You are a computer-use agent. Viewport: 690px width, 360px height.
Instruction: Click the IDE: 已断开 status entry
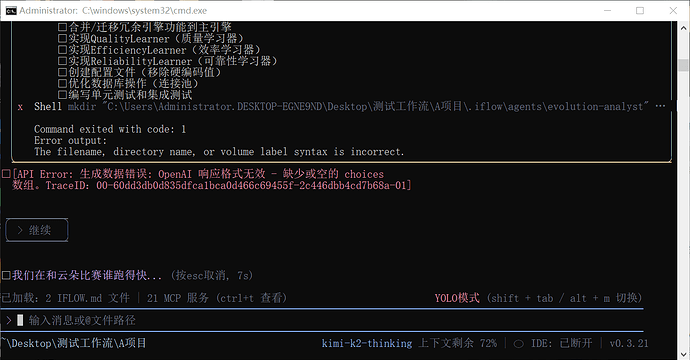[x=562, y=343]
